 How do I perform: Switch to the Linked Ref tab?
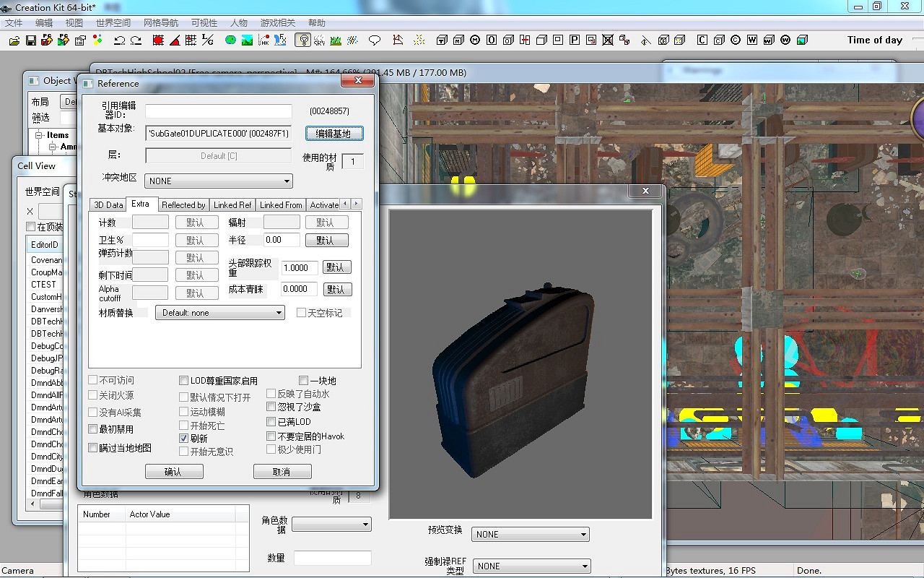232,205
